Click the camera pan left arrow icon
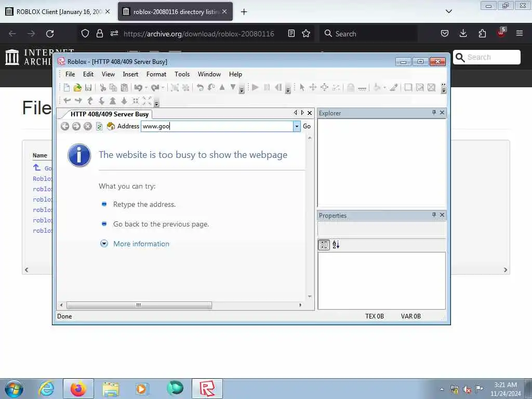This screenshot has width=532, height=399. pos(67,100)
